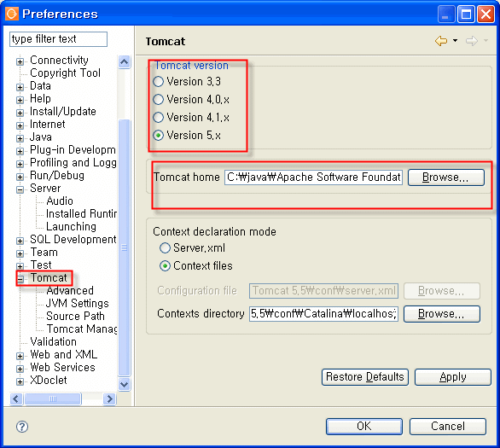The height and width of the screenshot is (448, 500).
Task: Click the Apply button
Action: click(453, 377)
